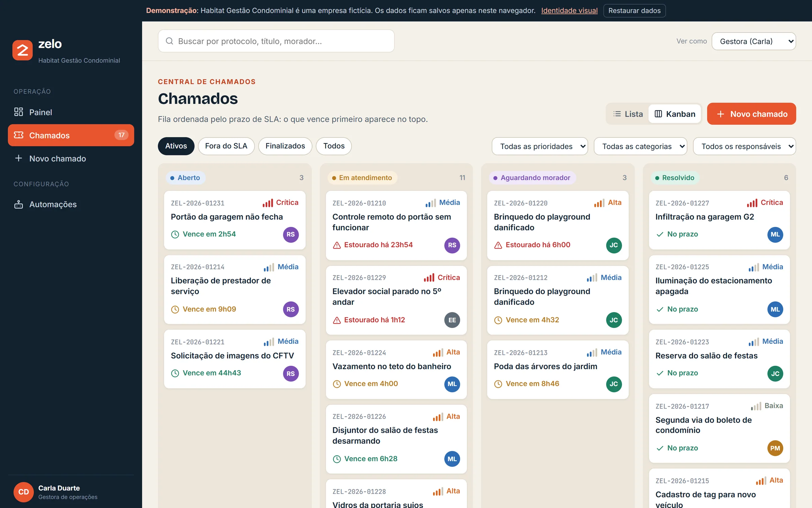Viewport: 812px width, 508px height.
Task: Expand Todos os responsáveis dropdown
Action: [x=744, y=146]
